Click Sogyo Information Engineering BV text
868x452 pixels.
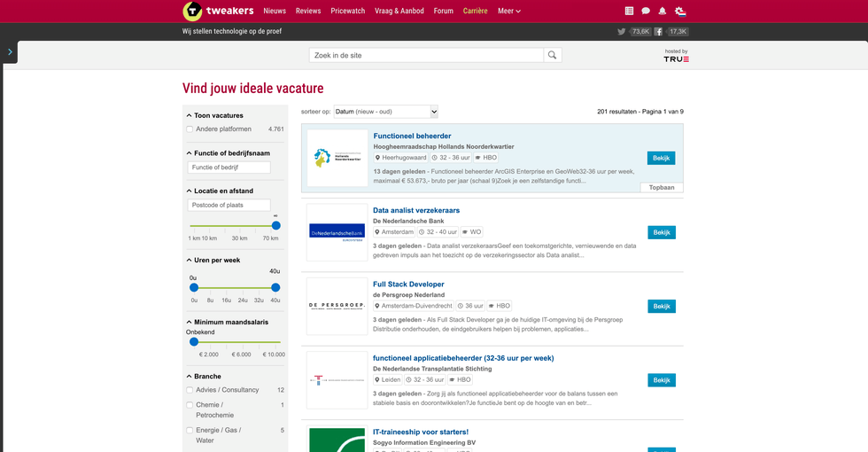pos(424,442)
